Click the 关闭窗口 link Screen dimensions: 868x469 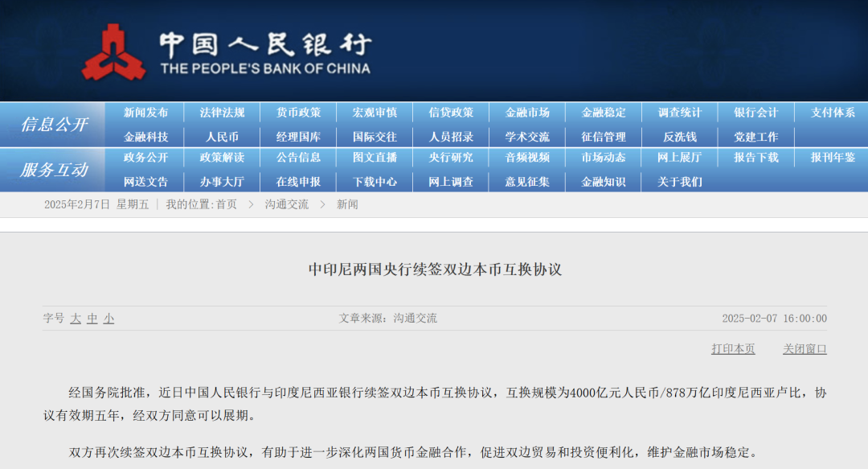(805, 349)
